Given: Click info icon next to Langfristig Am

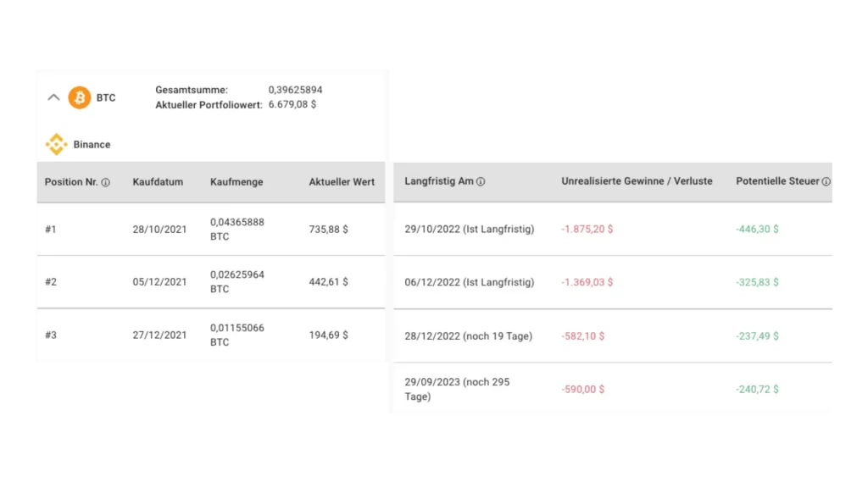Looking at the screenshot, I should coord(481,181).
